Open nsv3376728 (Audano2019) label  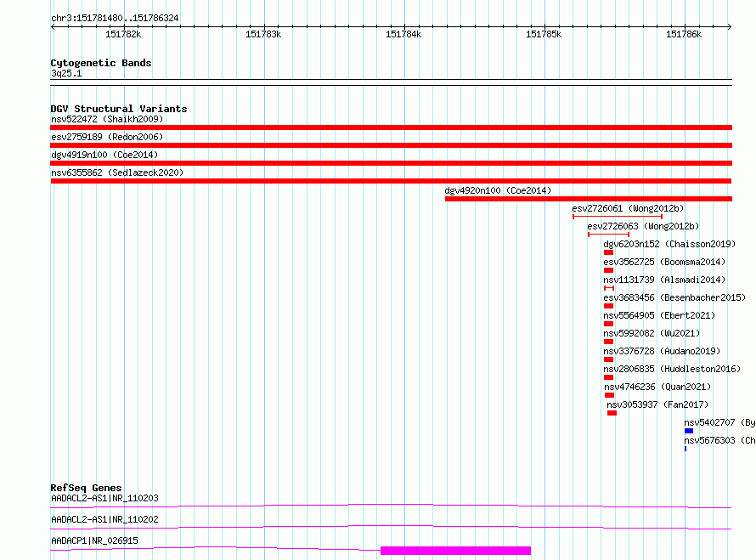click(x=662, y=351)
